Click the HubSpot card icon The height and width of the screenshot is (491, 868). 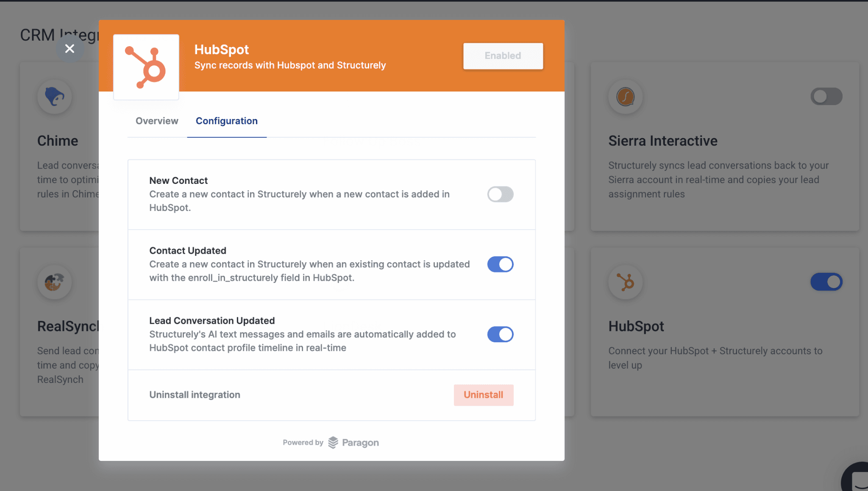(x=625, y=282)
